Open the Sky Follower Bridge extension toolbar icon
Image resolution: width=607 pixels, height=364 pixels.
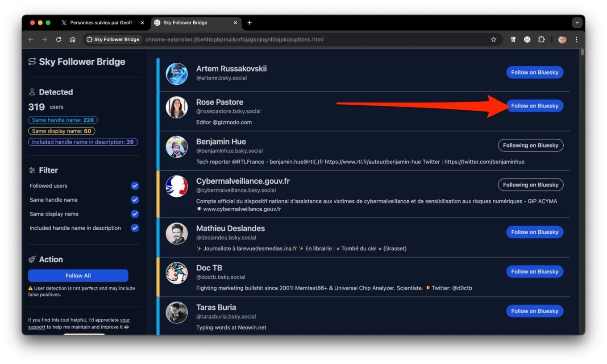pos(527,39)
